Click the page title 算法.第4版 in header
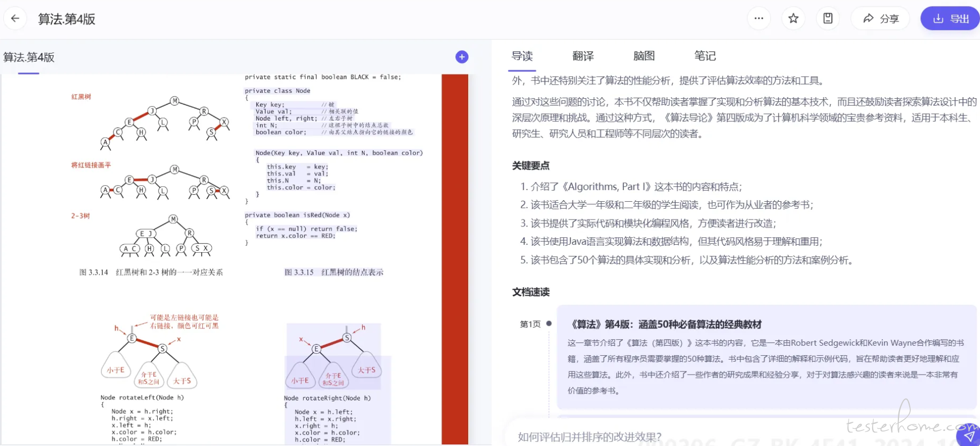The width and height of the screenshot is (980, 446). (67, 19)
